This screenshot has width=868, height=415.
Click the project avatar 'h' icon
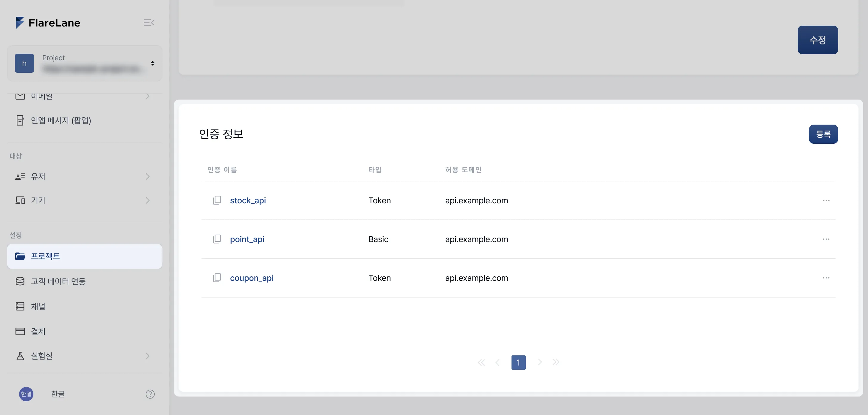click(x=24, y=64)
